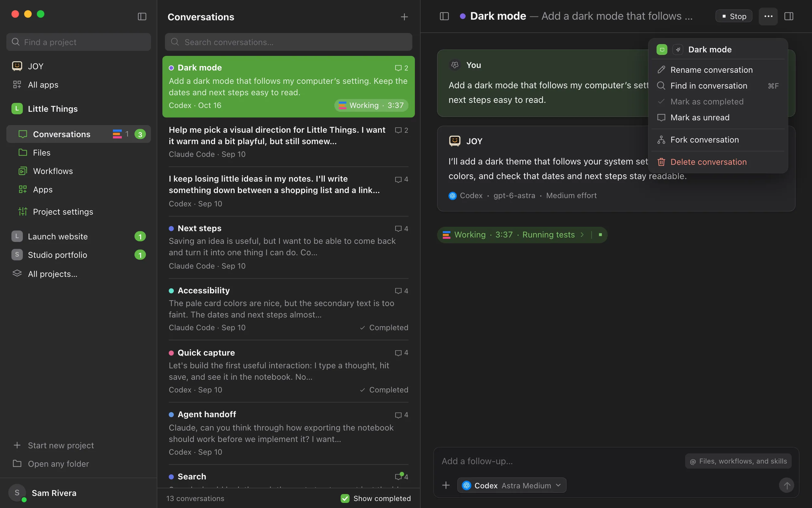Open the Agent handoff conversation
This screenshot has height=508, width=812.
click(289, 433)
